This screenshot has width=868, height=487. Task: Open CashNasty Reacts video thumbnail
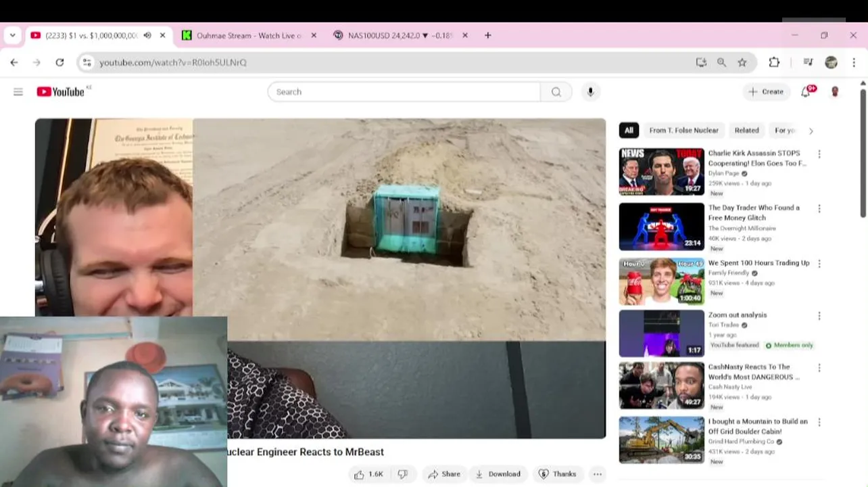point(661,385)
